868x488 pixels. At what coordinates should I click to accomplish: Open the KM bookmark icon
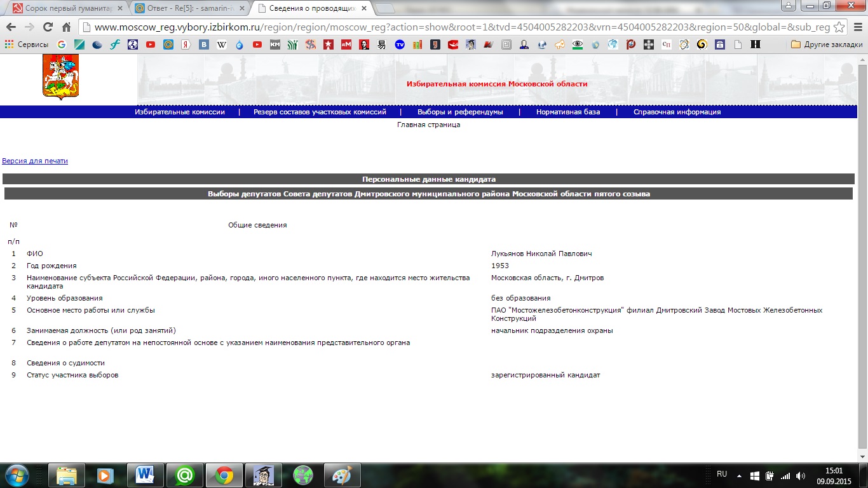275,44
